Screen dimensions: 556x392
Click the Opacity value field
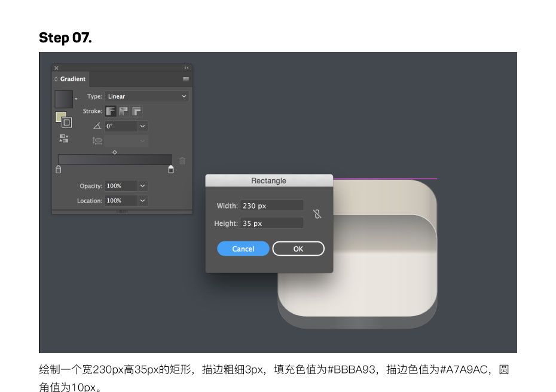[x=121, y=186]
